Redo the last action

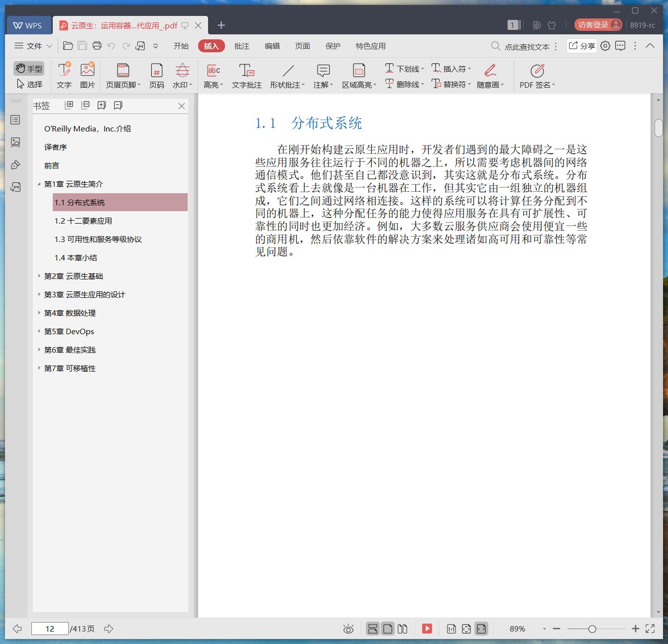click(126, 46)
